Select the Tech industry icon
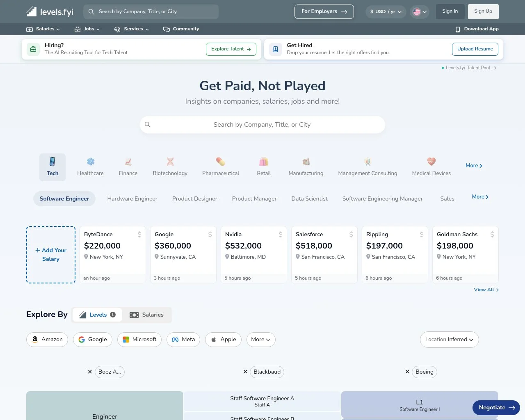Viewport: 525px width, 420px height. pyautogui.click(x=52, y=162)
